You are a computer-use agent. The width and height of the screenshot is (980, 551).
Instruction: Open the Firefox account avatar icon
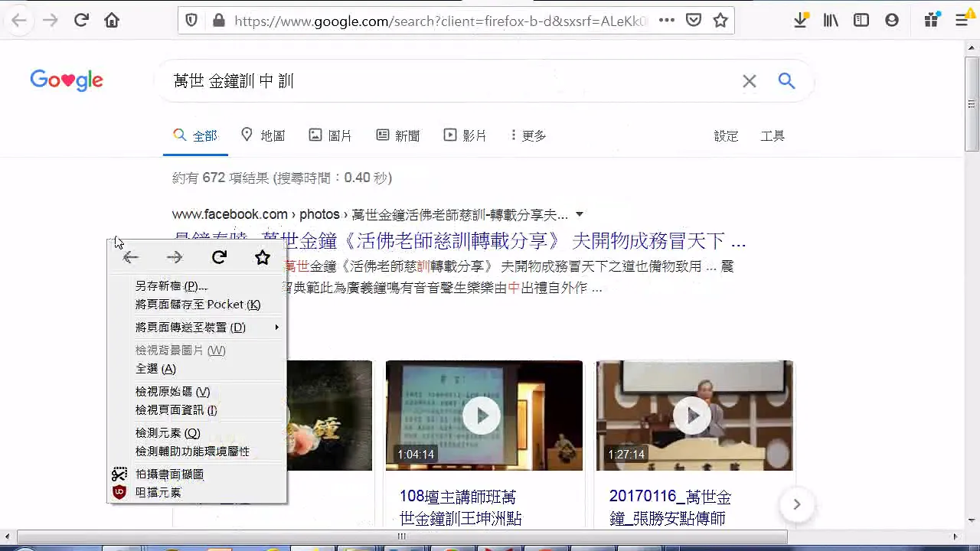892,21
